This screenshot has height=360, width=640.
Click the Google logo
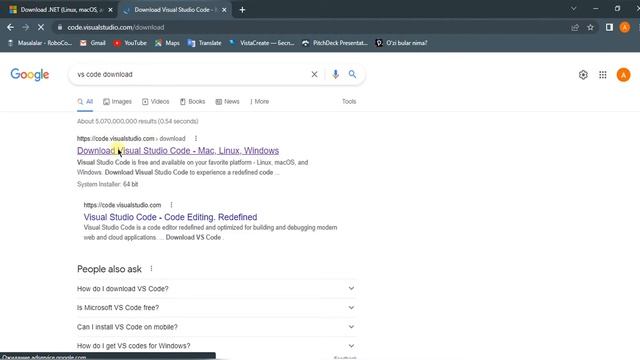[30, 75]
